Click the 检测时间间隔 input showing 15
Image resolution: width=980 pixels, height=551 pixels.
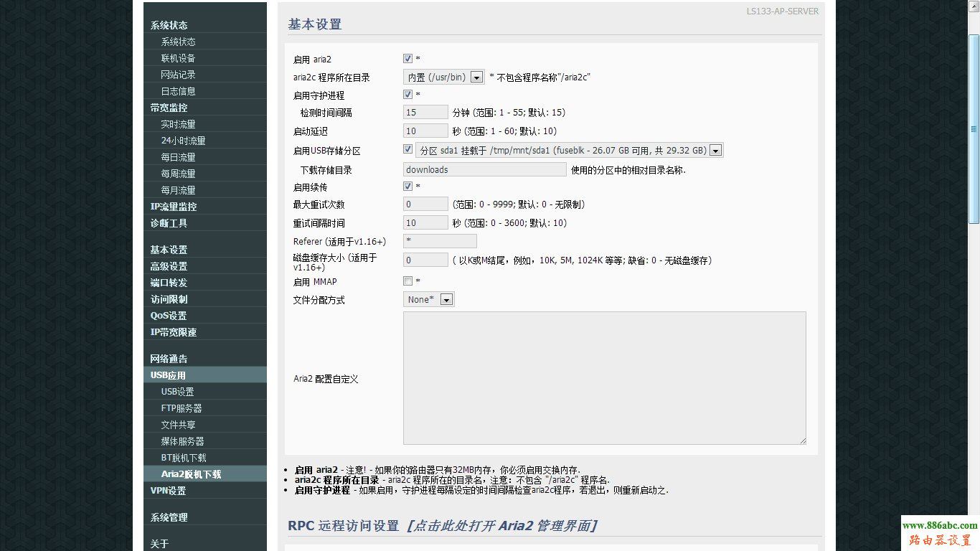coord(425,112)
